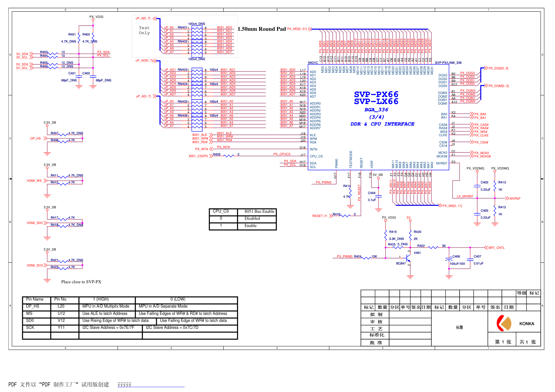The image size is (555, 392).
Task: Click the '8051 Bus Enable' table header
Action: click(259, 211)
